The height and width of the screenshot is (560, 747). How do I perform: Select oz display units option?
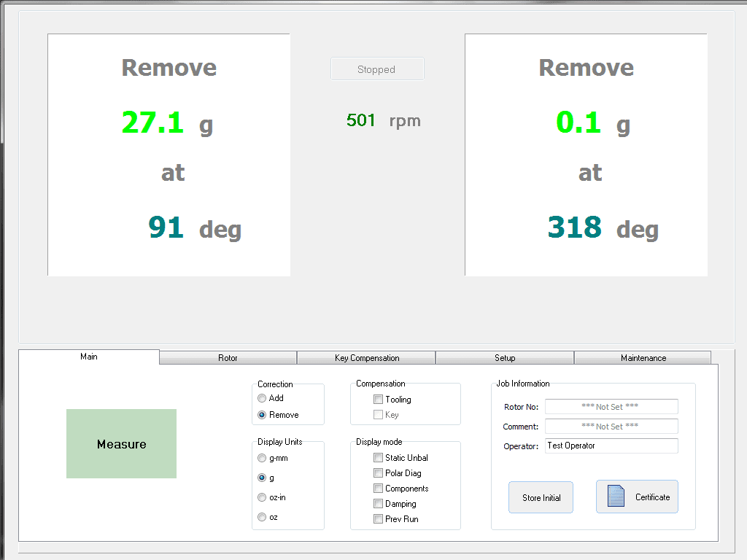click(262, 517)
